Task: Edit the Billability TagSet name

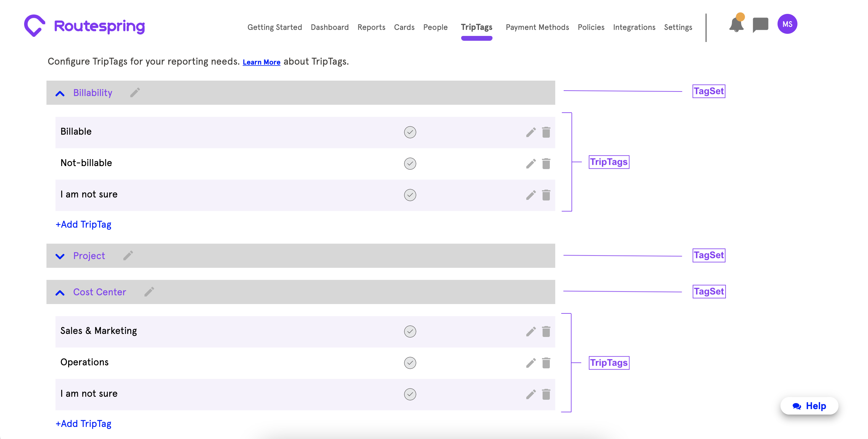Action: pyautogui.click(x=135, y=92)
